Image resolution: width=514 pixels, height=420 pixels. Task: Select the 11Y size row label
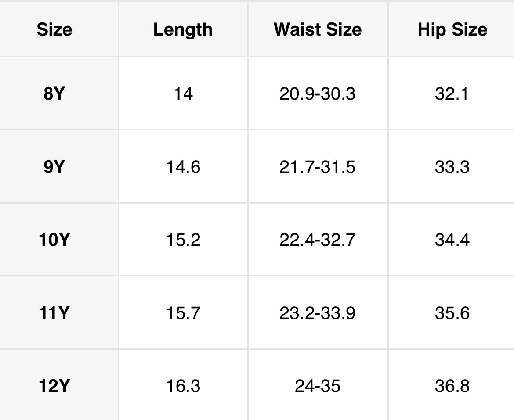click(54, 313)
